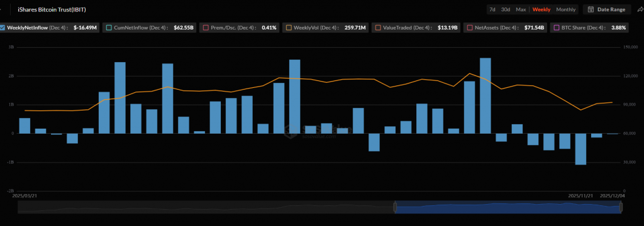This screenshot has width=644, height=226.
Task: Click the calendar icon in Date Range
Action: (x=591, y=9)
